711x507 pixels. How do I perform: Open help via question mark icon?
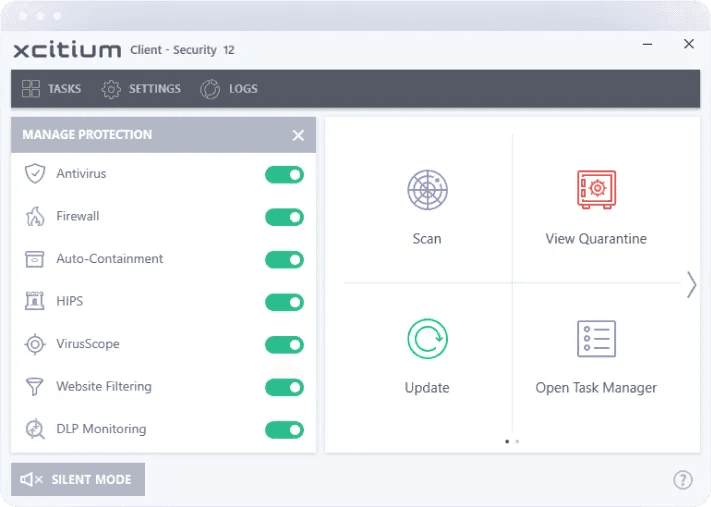pos(682,479)
